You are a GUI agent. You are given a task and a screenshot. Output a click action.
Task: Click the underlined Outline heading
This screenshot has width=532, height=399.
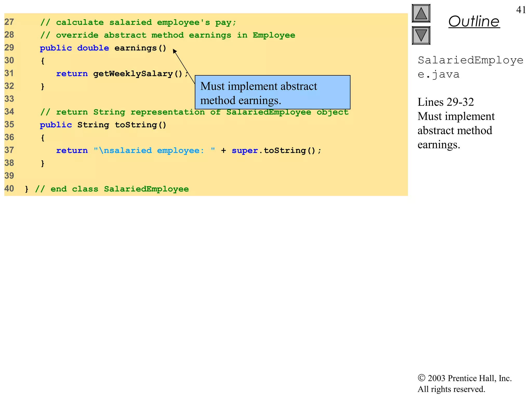pos(474,21)
